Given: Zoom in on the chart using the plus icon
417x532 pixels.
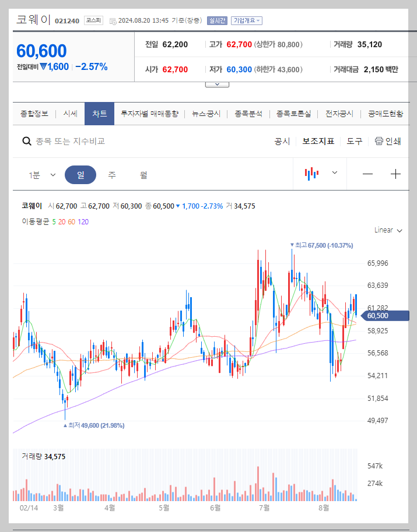Looking at the screenshot, I should click(x=396, y=173).
